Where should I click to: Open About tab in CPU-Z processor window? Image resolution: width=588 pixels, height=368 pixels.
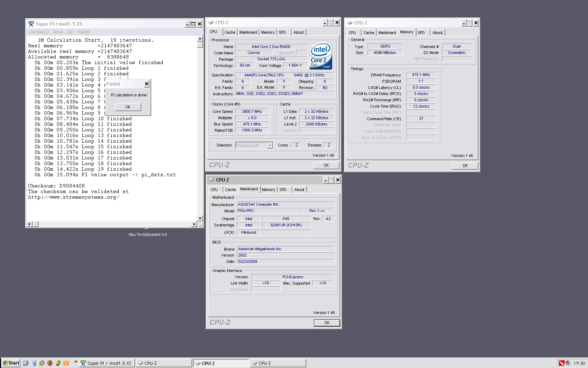point(299,32)
